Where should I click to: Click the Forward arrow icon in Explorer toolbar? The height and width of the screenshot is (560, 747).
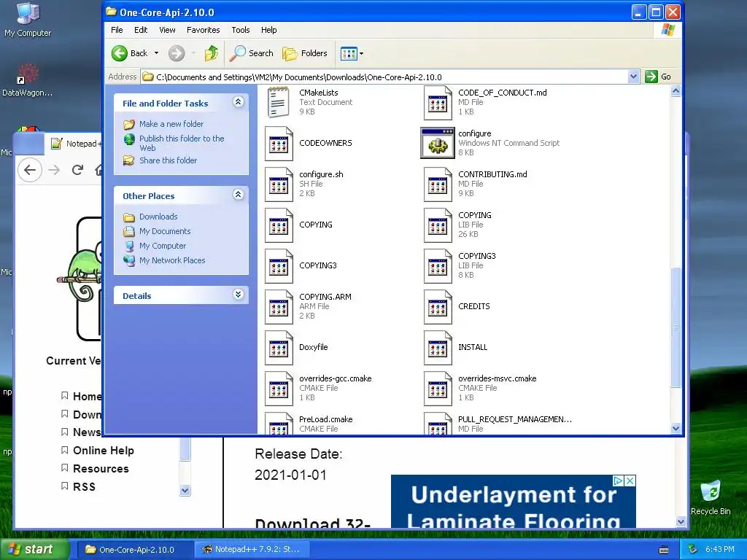(x=177, y=53)
